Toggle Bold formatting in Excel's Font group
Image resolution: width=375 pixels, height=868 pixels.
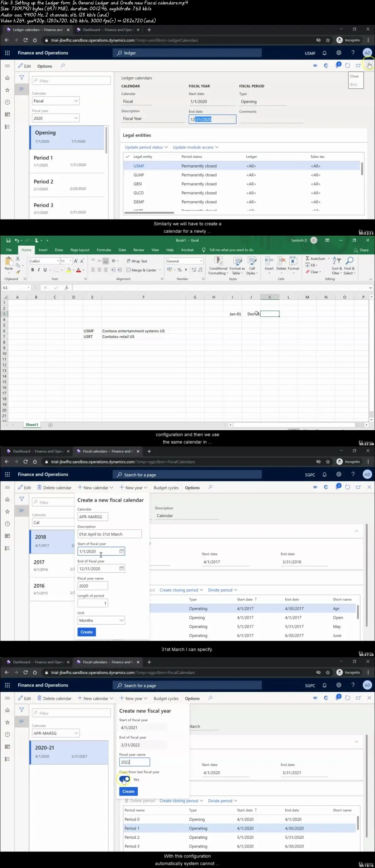point(33,270)
